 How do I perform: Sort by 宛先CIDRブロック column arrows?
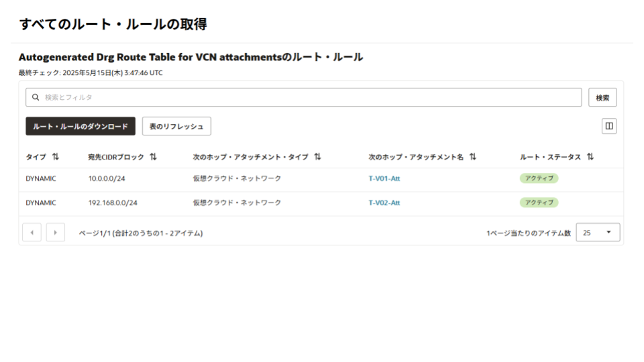(x=153, y=157)
